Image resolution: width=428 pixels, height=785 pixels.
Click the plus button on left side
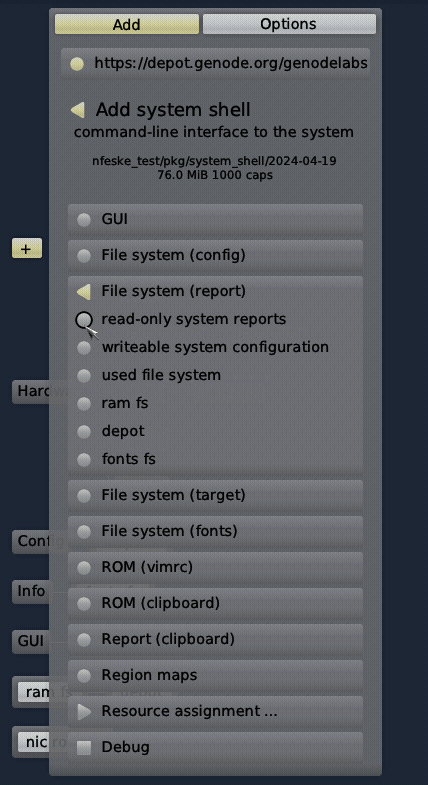pyautogui.click(x=27, y=248)
